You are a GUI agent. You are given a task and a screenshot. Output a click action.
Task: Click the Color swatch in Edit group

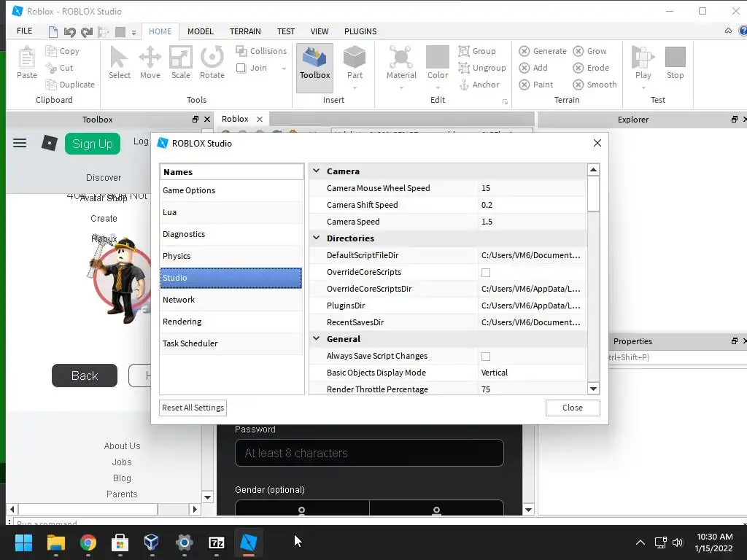(438, 57)
